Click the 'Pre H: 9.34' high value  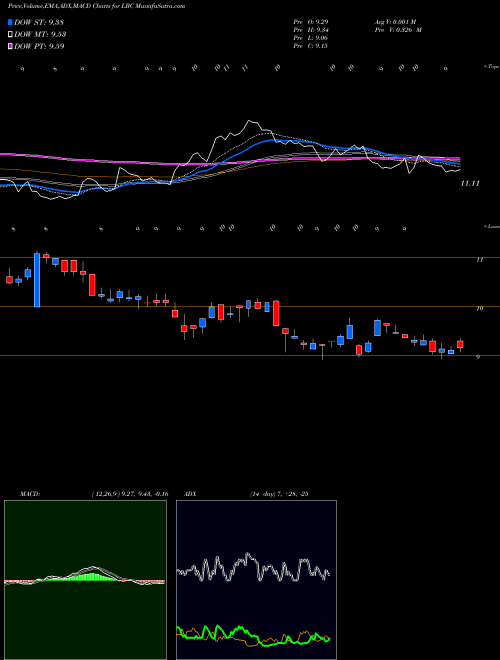pos(310,29)
